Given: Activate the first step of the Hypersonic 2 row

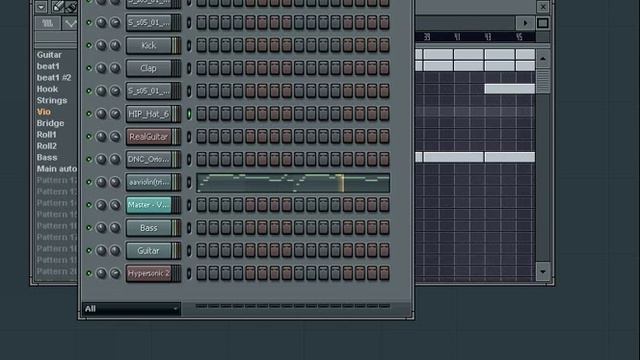Looking at the screenshot, I should tap(202, 273).
